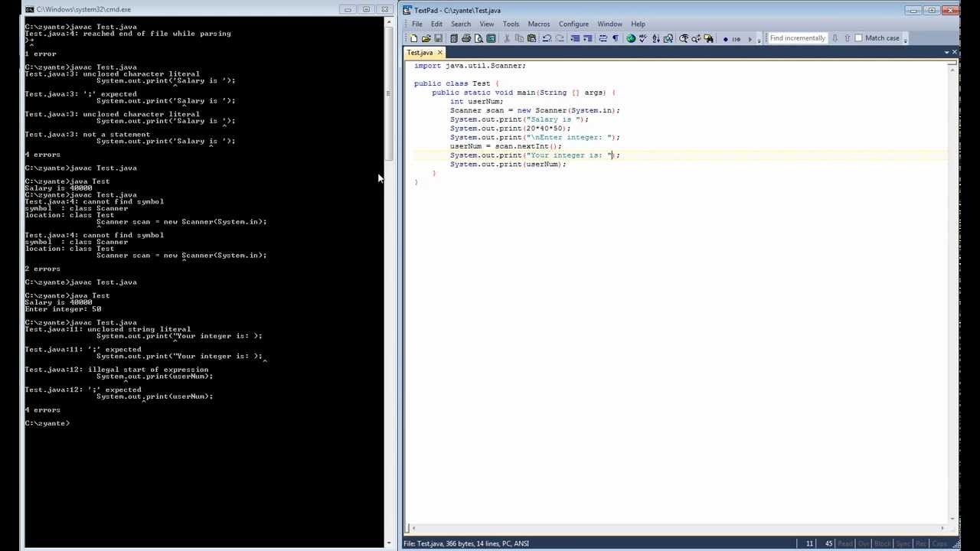Click the first indent toolbar icon

[575, 38]
